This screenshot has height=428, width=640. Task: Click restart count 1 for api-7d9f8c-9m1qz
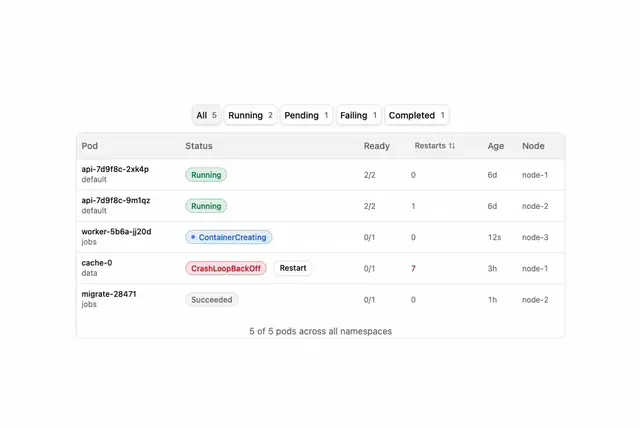413,206
